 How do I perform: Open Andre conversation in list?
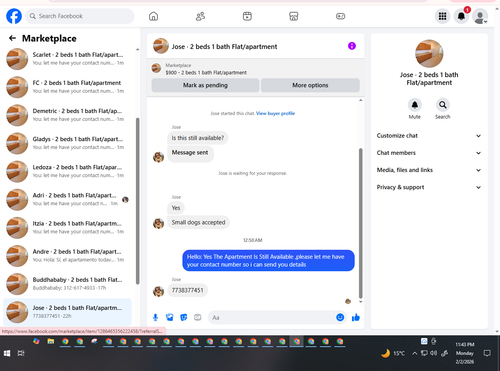tap(67, 256)
